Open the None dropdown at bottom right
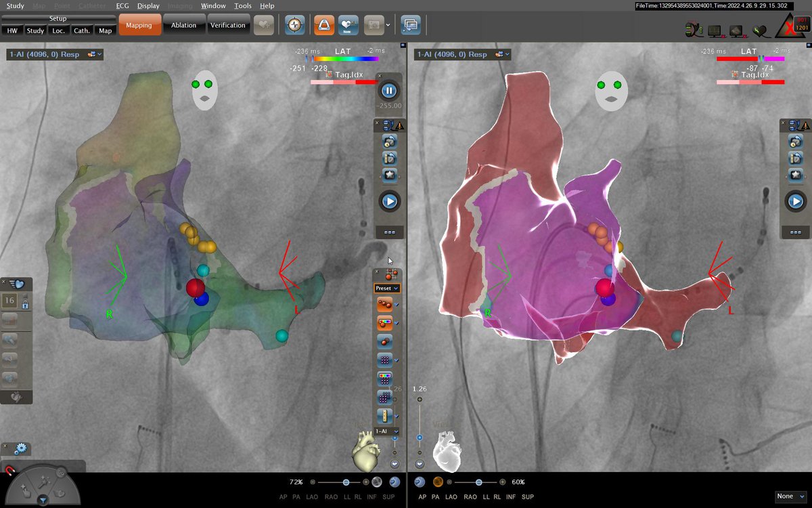The image size is (812, 508). pyautogui.click(x=790, y=496)
